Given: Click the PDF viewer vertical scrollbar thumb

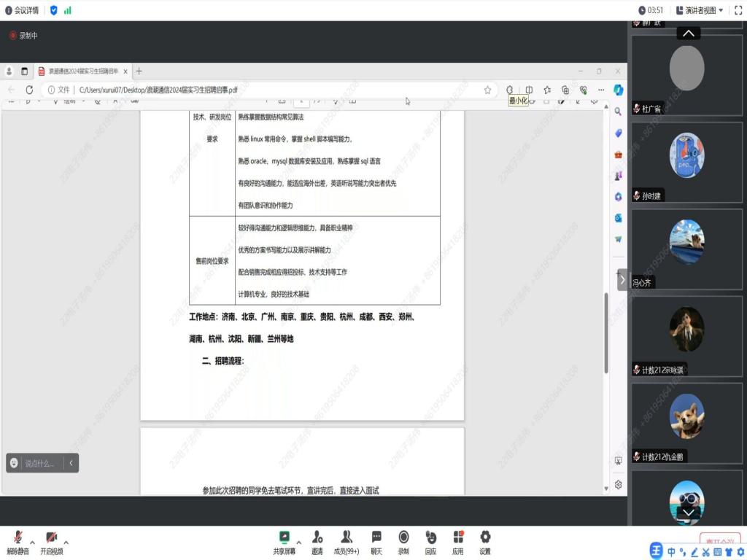Looking at the screenshot, I should point(606,332).
